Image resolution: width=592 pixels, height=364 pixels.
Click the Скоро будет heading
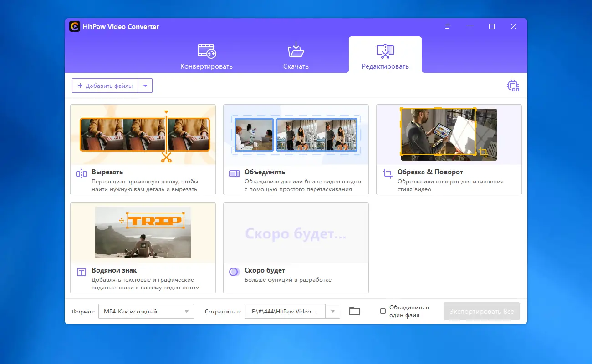tap(265, 270)
